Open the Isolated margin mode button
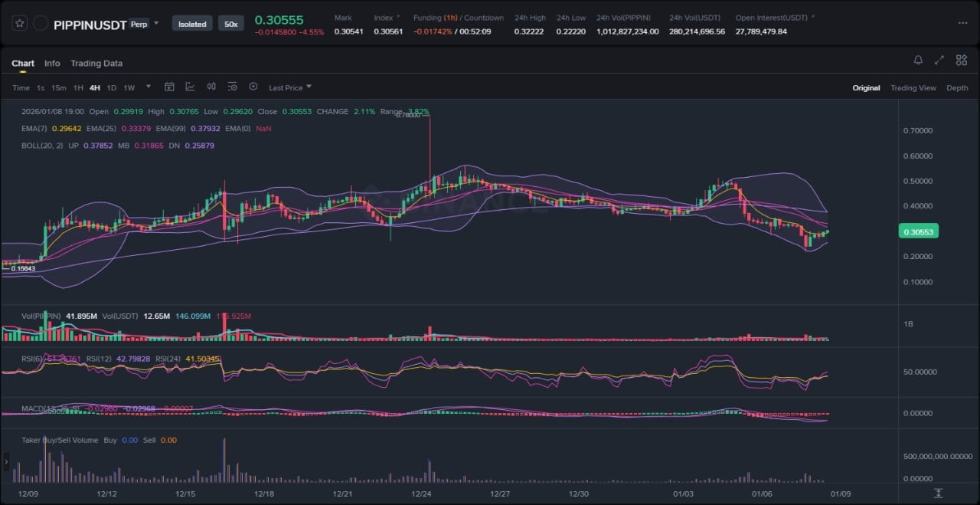The height and width of the screenshot is (505, 980). coord(192,24)
